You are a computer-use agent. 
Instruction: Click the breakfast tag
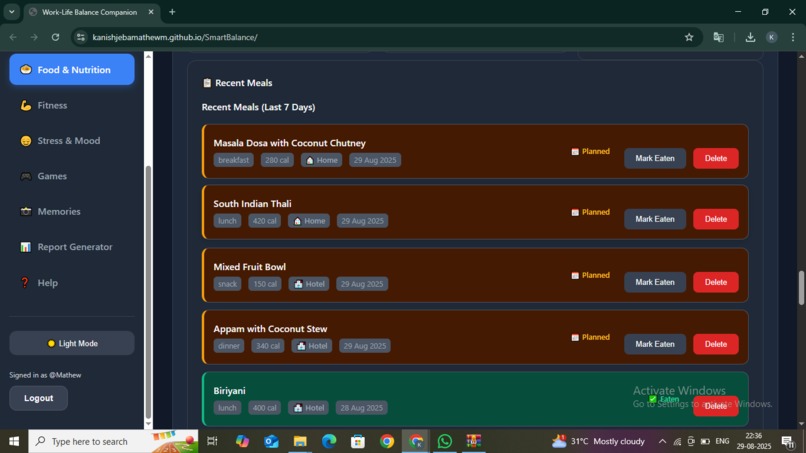[x=233, y=160]
